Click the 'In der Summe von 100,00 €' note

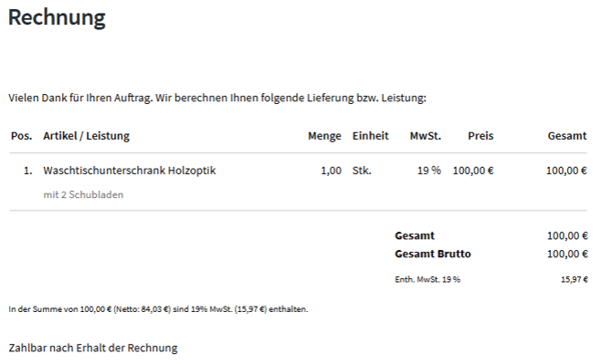(x=158, y=309)
